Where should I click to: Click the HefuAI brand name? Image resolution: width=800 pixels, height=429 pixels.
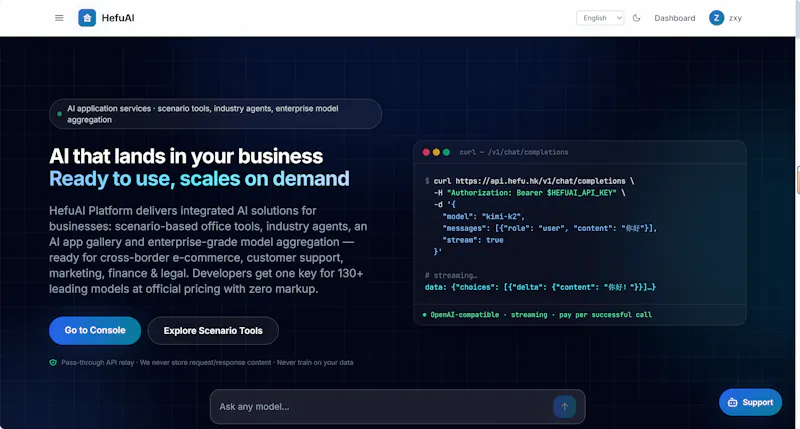coord(118,18)
